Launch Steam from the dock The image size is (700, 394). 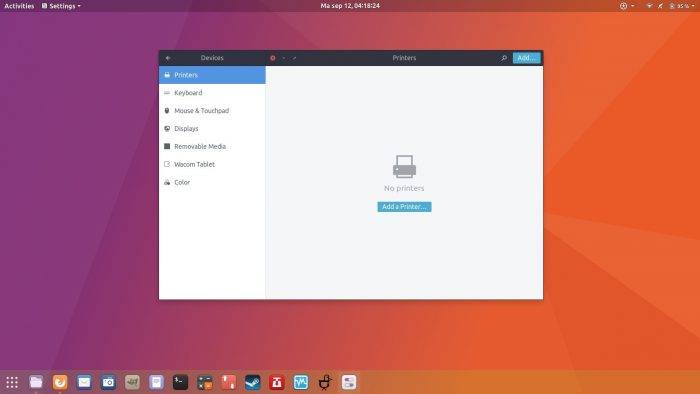[x=253, y=382]
